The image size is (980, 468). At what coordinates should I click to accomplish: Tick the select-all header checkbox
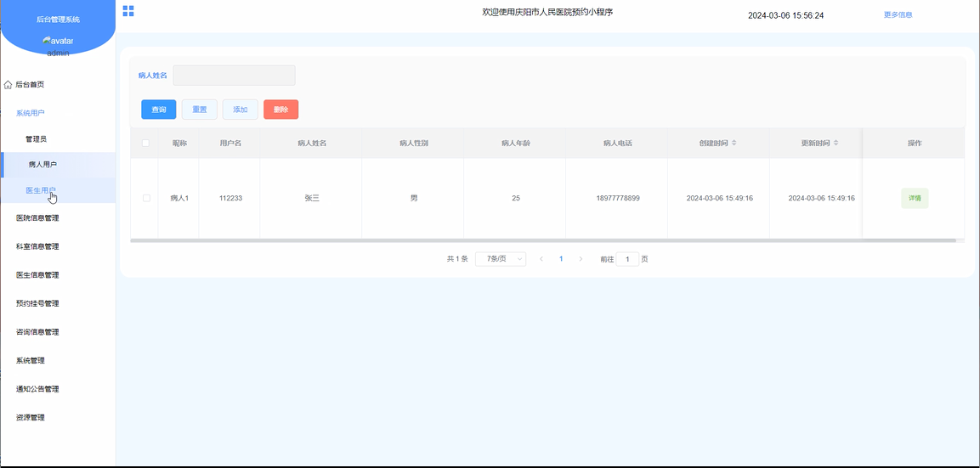click(145, 143)
